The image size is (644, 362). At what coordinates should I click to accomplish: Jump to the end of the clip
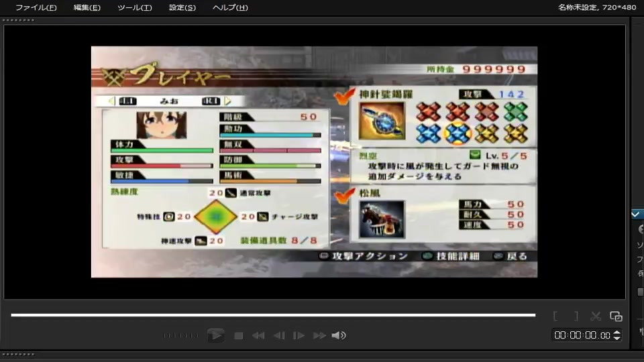tap(319, 336)
